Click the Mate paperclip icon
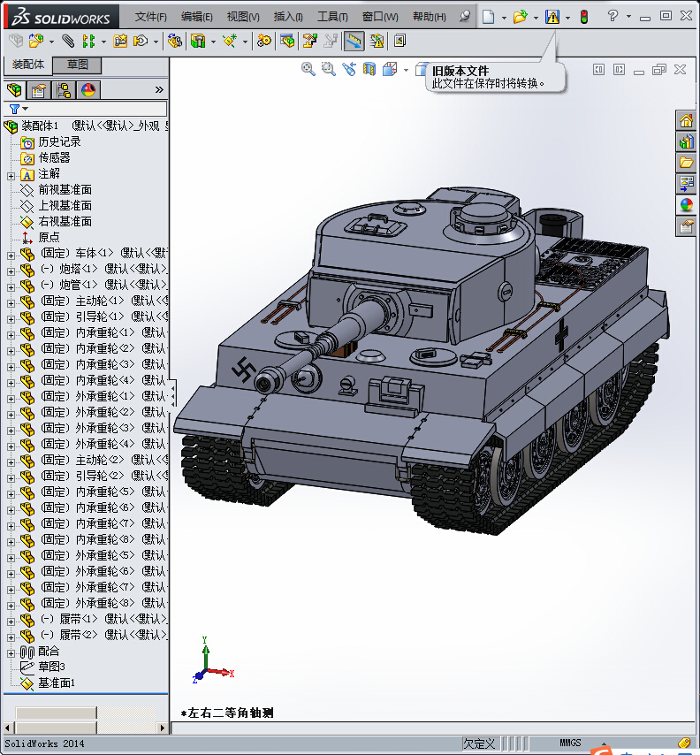This screenshot has width=700, height=755. click(x=68, y=41)
